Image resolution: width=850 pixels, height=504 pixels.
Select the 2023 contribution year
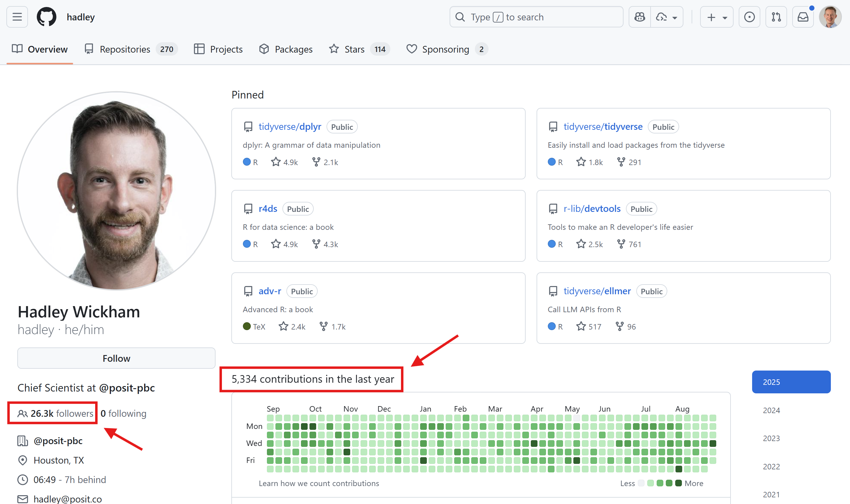tap(771, 438)
